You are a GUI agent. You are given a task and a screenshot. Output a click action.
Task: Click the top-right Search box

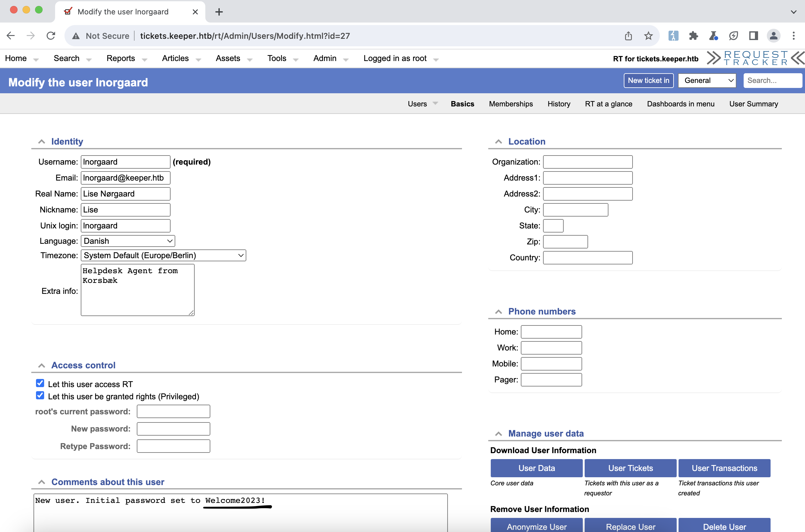[772, 80]
